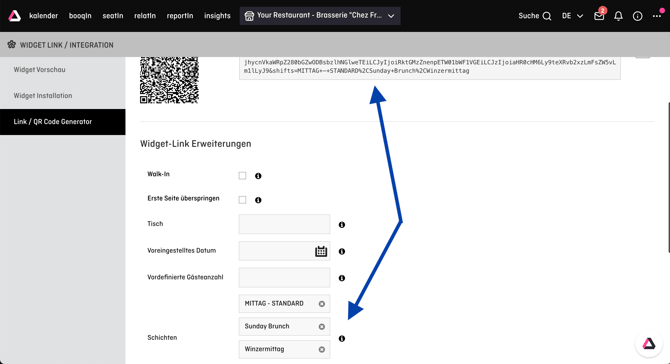The image size is (670, 364).
Task: Click the gear icon beside Widget Link / Integration
Action: pyautogui.click(x=12, y=44)
